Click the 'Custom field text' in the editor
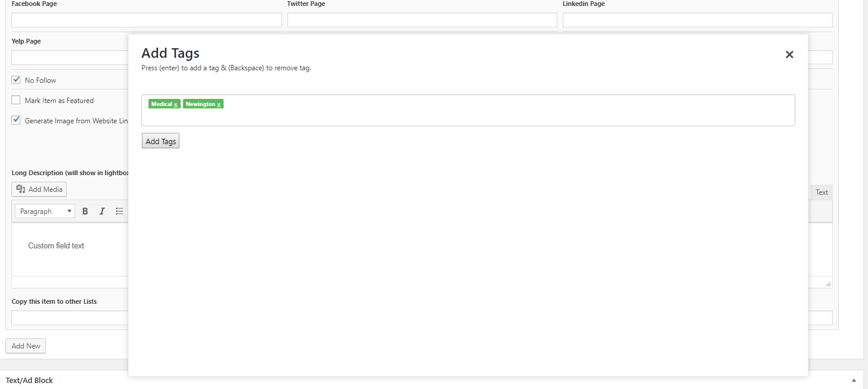The width and height of the screenshot is (868, 389). (x=56, y=246)
